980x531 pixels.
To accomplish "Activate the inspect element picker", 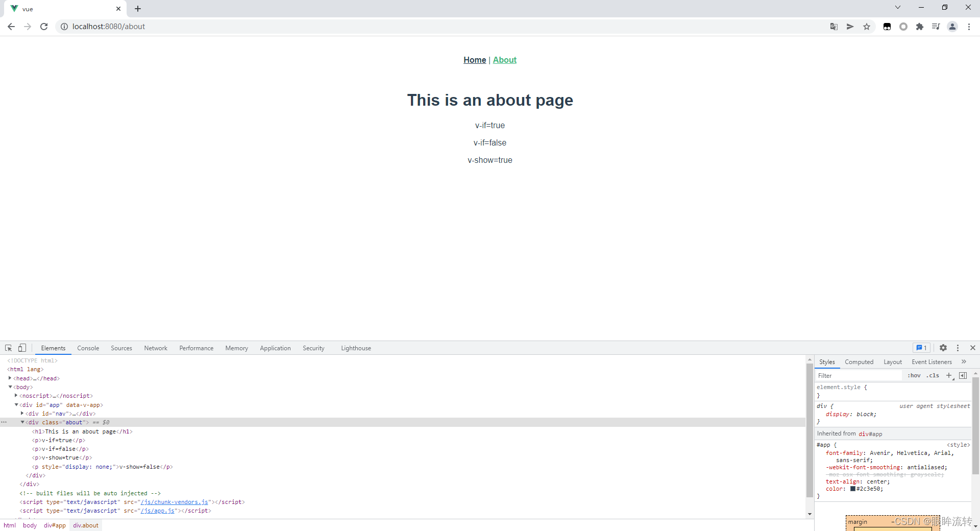I will 8,348.
